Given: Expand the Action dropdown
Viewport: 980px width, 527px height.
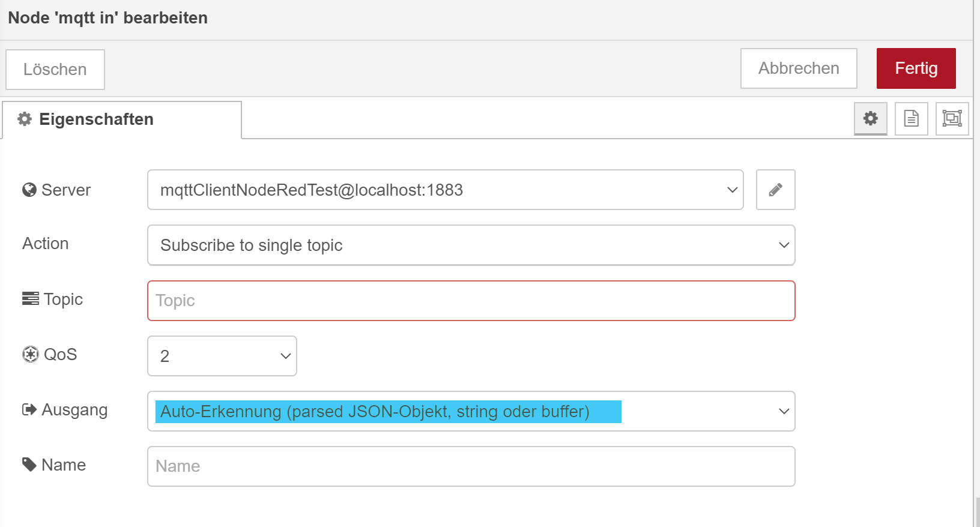Looking at the screenshot, I should pos(471,245).
